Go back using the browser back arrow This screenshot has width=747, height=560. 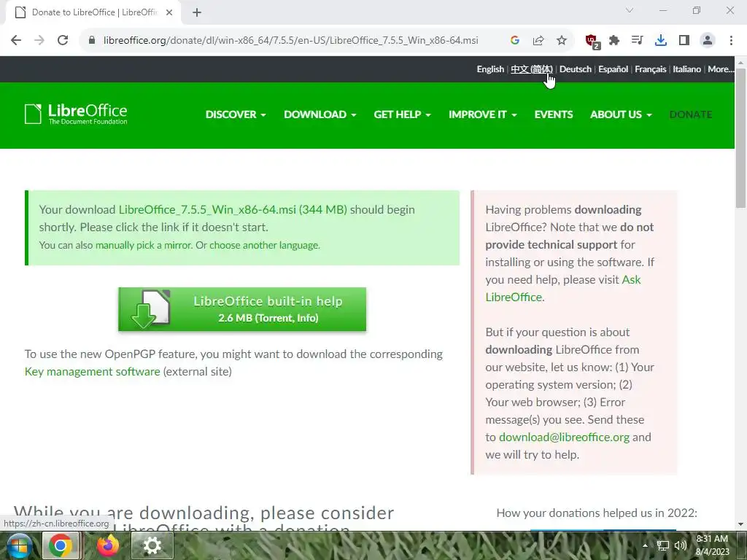(x=16, y=41)
